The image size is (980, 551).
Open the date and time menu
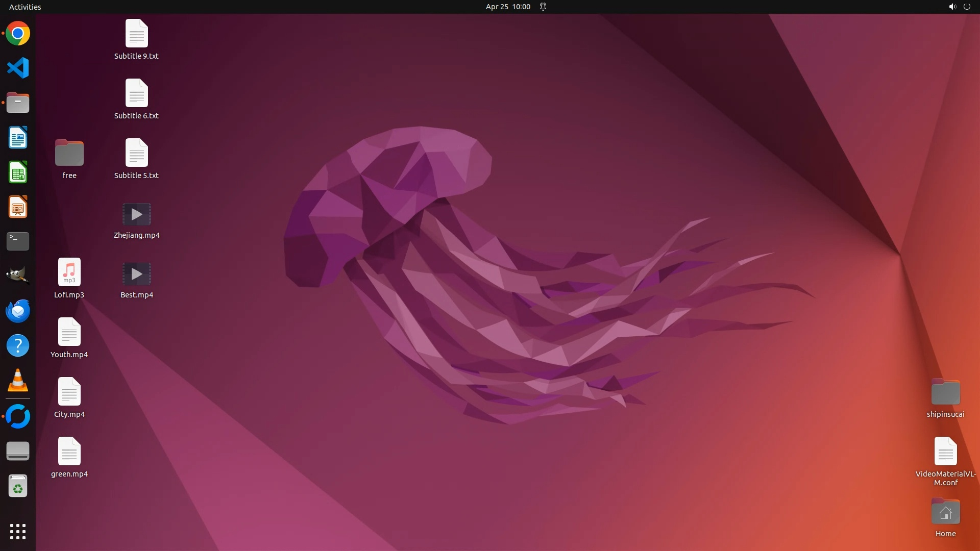[508, 7]
